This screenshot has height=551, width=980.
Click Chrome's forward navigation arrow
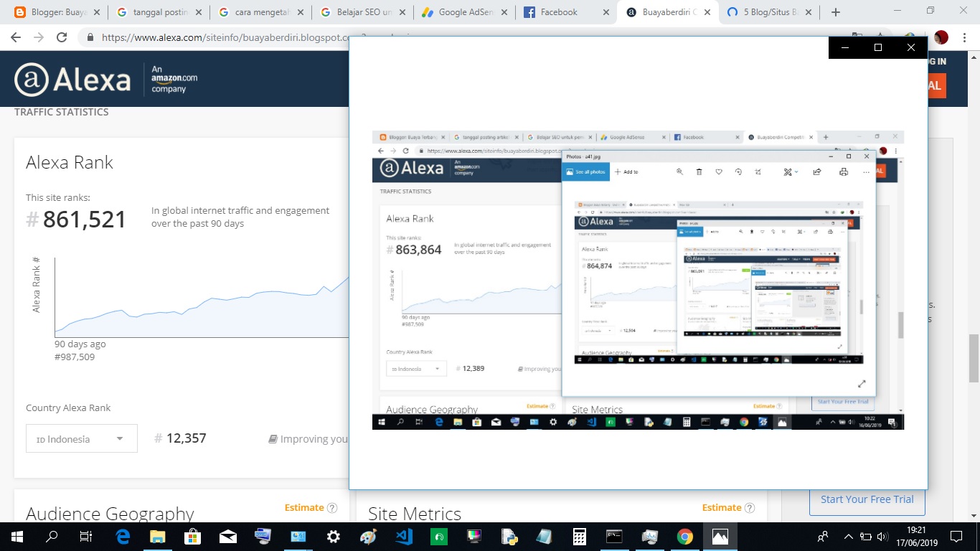37,38
